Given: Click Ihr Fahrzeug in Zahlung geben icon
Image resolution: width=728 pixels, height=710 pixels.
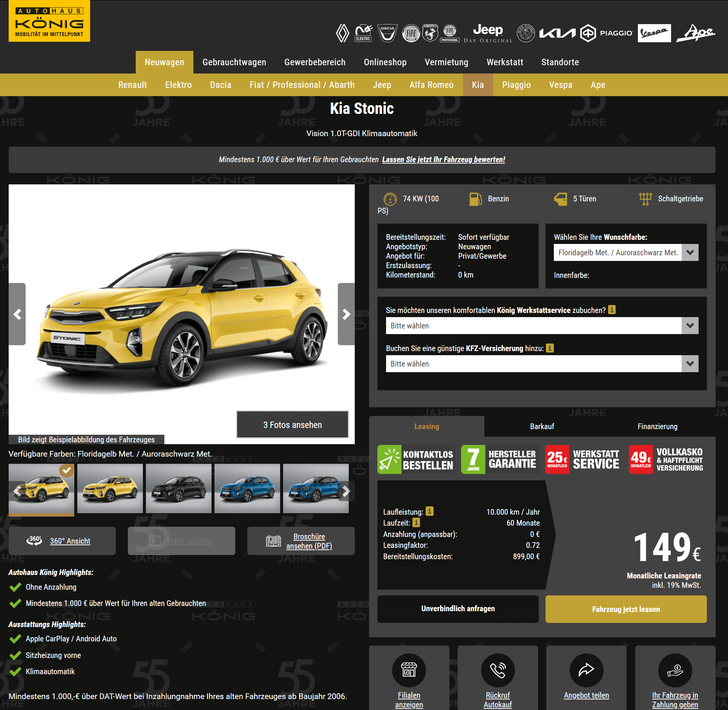Looking at the screenshot, I should [x=675, y=670].
